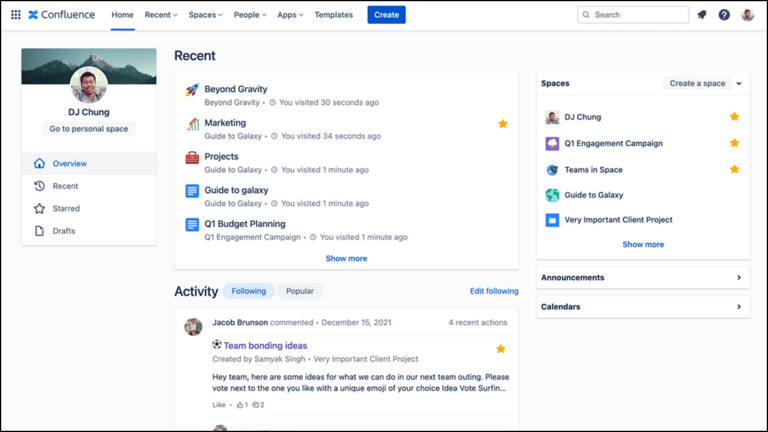Collapse the Spaces panel chevron
Image resolution: width=768 pixels, height=432 pixels.
coord(739,83)
